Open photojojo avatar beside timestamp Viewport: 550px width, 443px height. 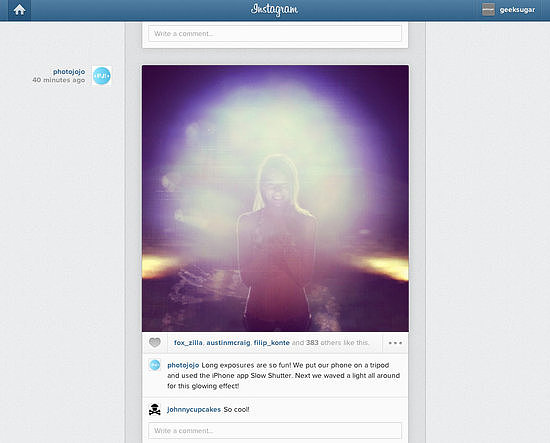[x=102, y=76]
